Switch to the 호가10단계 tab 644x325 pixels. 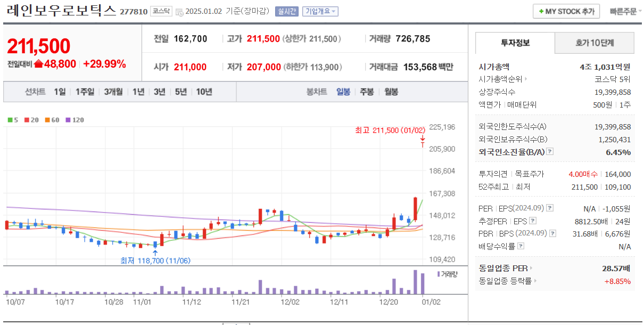click(x=595, y=43)
